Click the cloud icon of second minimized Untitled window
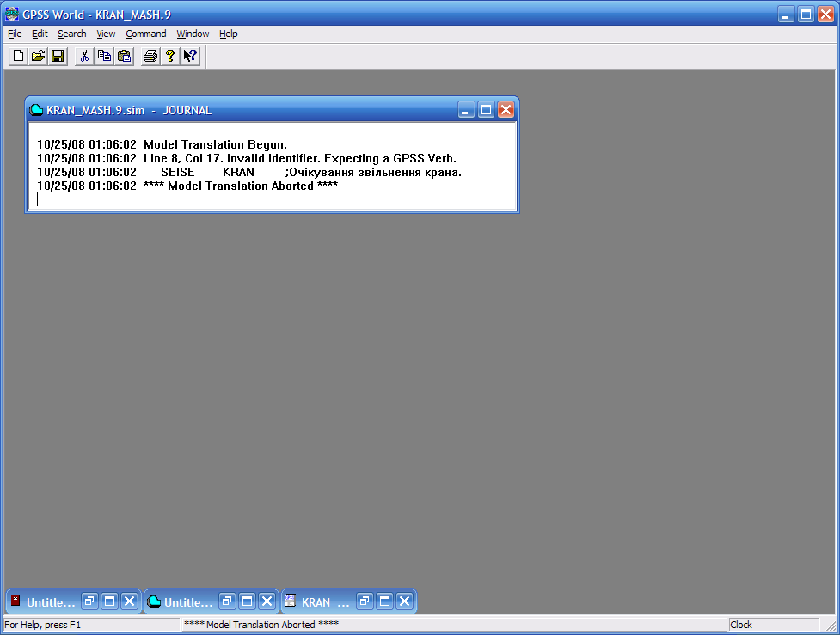This screenshot has height=635, width=840. click(154, 601)
